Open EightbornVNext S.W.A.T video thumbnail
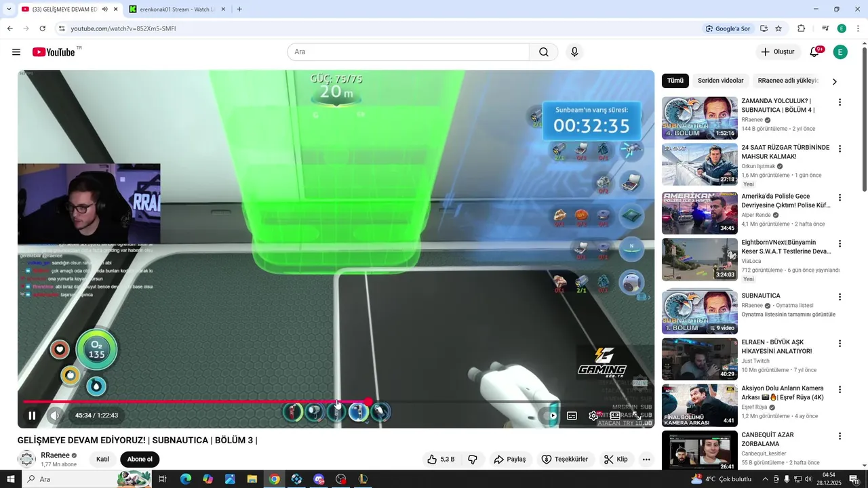 pyautogui.click(x=699, y=259)
